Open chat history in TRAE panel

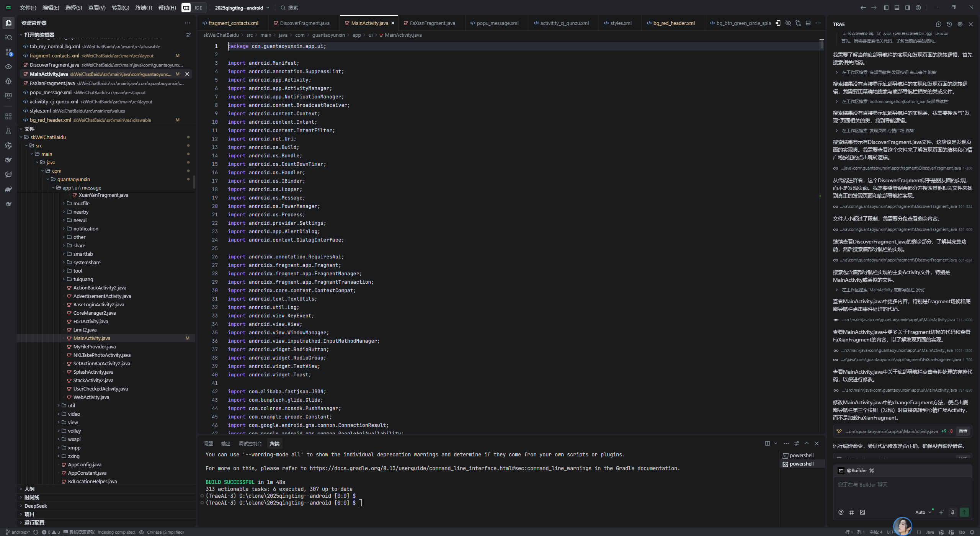tap(949, 24)
